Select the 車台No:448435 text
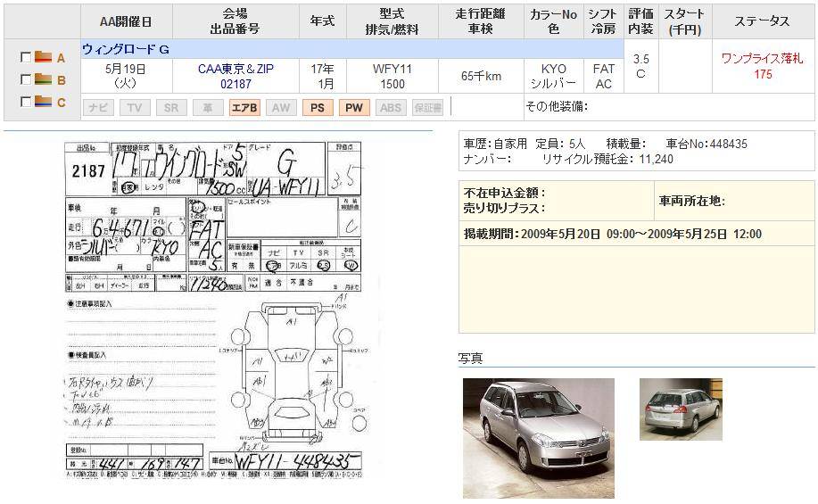 pyautogui.click(x=706, y=144)
